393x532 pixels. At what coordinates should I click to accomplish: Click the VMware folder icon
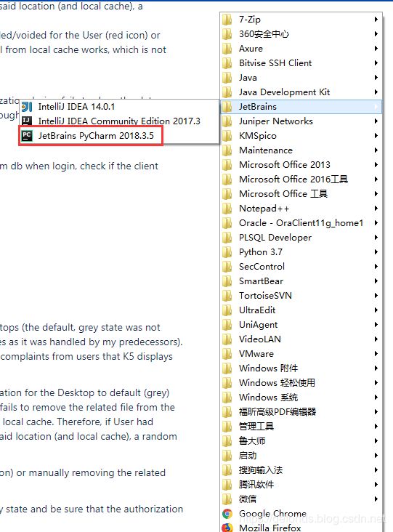[x=227, y=354]
